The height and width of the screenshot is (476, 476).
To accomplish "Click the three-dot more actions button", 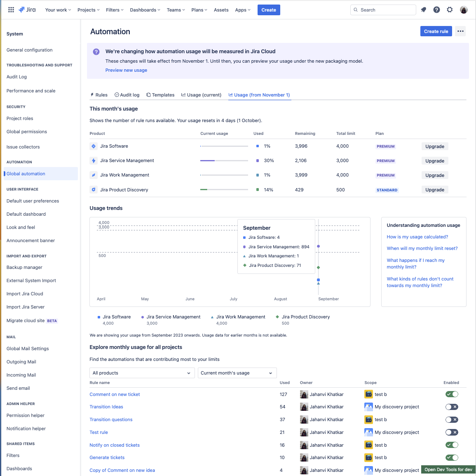I will click(x=460, y=31).
